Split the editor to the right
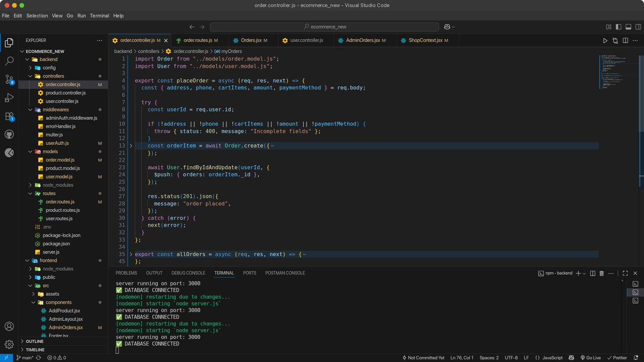The width and height of the screenshot is (644, 362). (625, 40)
